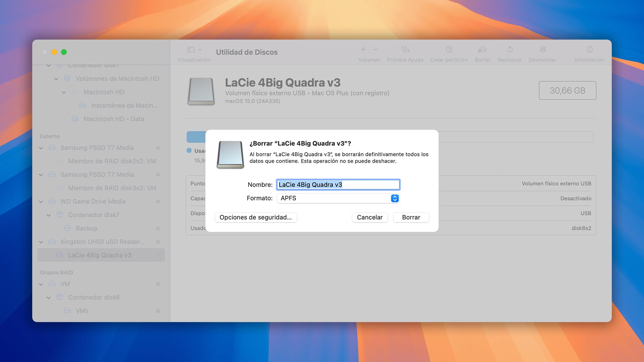This screenshot has height=362, width=644.
Task: Run Primera Ayuda from the toolbar
Action: click(405, 50)
